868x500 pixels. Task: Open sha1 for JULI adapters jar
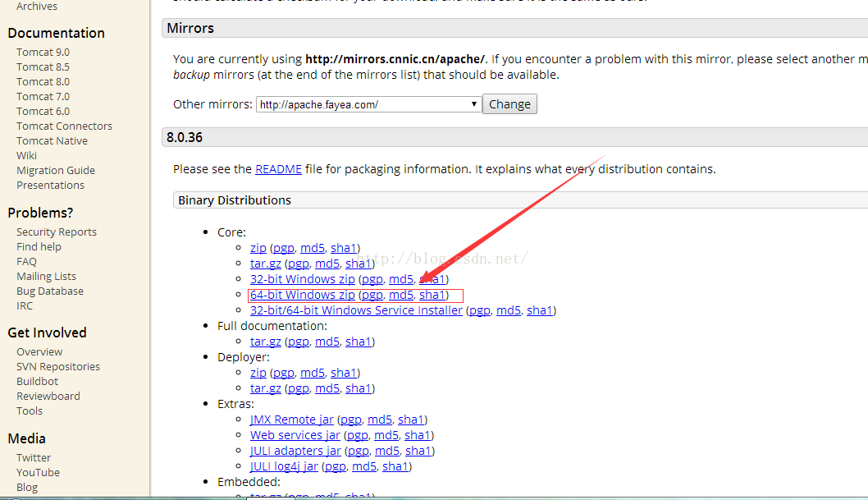click(418, 451)
